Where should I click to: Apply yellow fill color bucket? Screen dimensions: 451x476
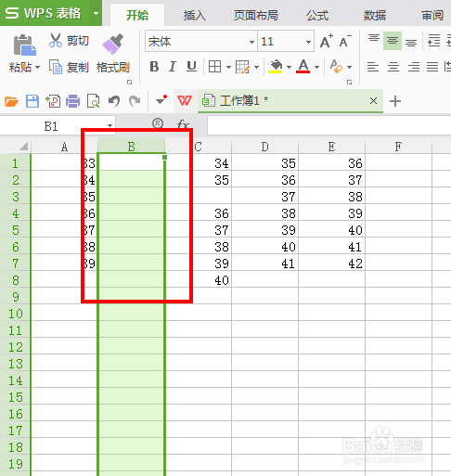(x=276, y=66)
